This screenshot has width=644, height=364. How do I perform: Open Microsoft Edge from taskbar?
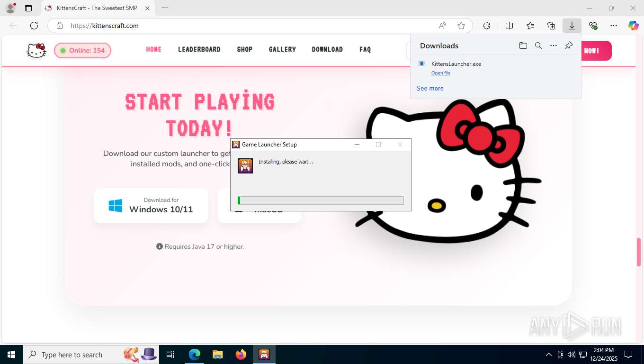click(x=194, y=355)
